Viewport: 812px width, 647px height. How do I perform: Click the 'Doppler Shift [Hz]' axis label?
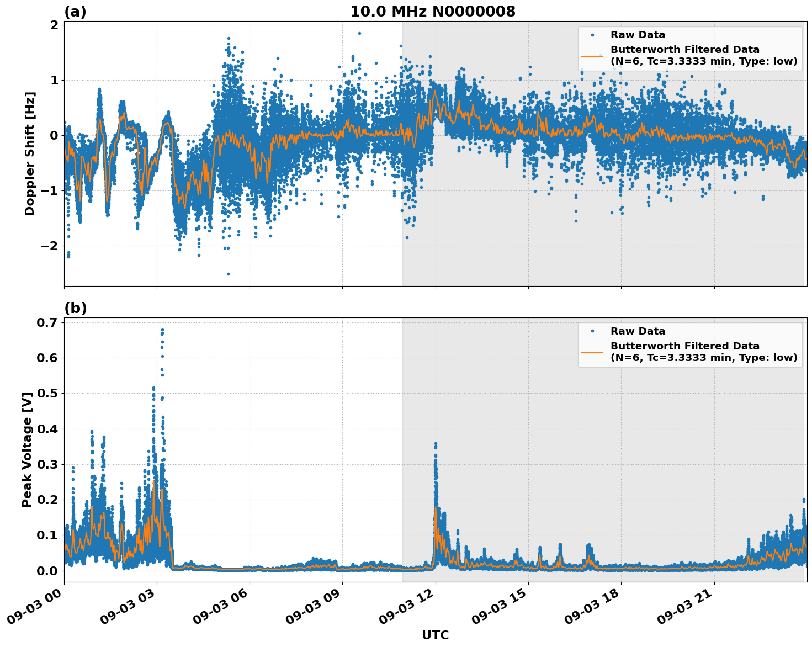point(30,153)
